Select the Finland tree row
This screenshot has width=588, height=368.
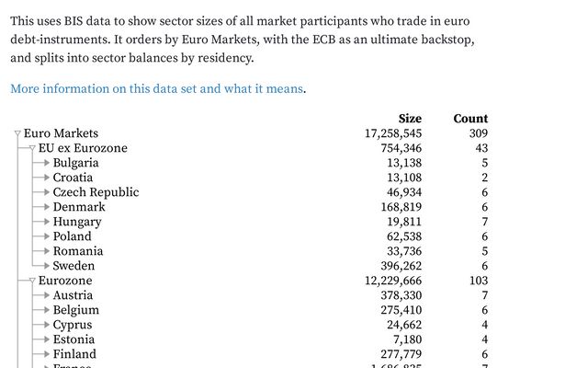click(x=74, y=354)
